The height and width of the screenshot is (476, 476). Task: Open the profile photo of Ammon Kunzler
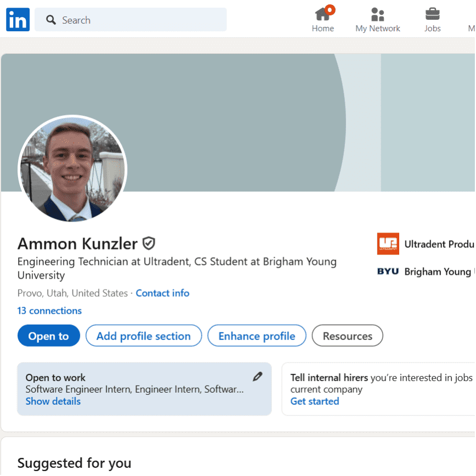72,168
